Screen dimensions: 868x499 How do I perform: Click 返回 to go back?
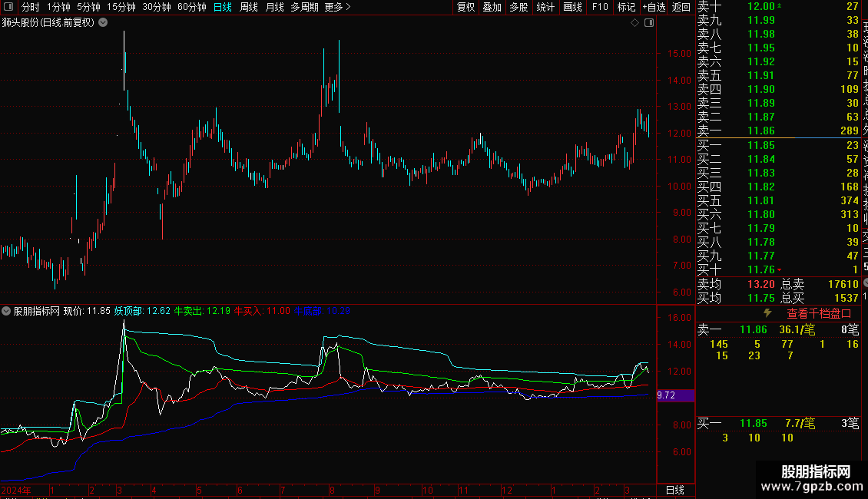[x=681, y=7]
